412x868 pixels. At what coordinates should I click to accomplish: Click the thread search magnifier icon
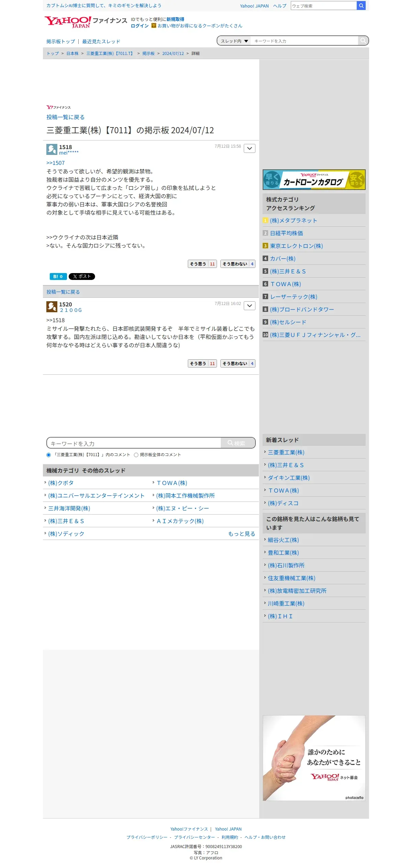click(x=363, y=41)
